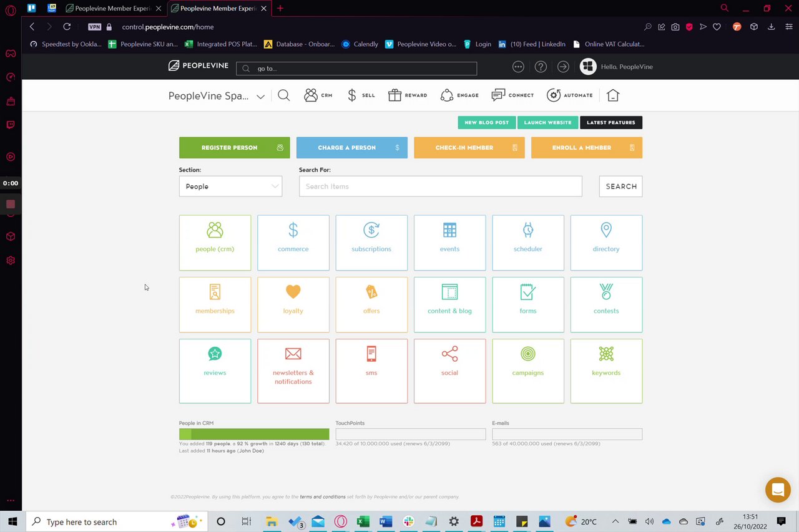Viewport: 799px width, 532px height.
Task: Open Word from the taskbar
Action: pyautogui.click(x=385, y=522)
